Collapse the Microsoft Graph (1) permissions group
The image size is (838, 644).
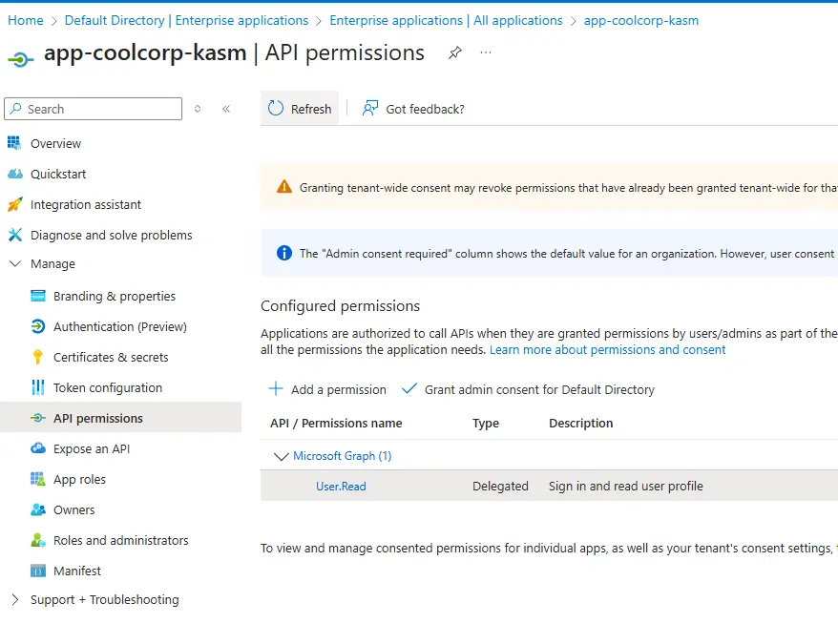click(x=281, y=456)
